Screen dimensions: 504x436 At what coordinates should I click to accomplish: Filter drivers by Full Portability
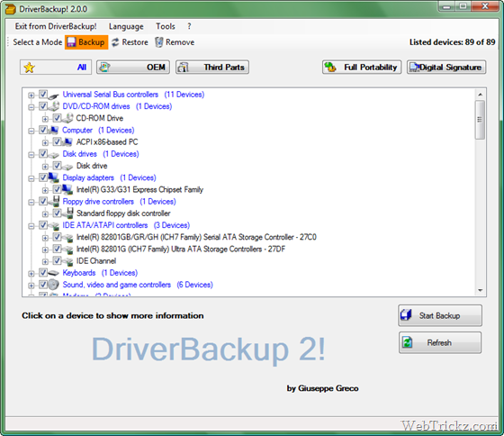[362, 68]
